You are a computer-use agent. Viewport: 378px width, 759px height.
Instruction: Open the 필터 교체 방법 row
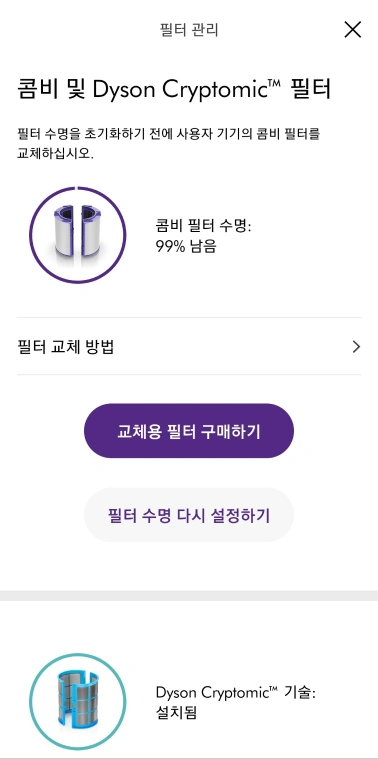pyautogui.click(x=189, y=347)
